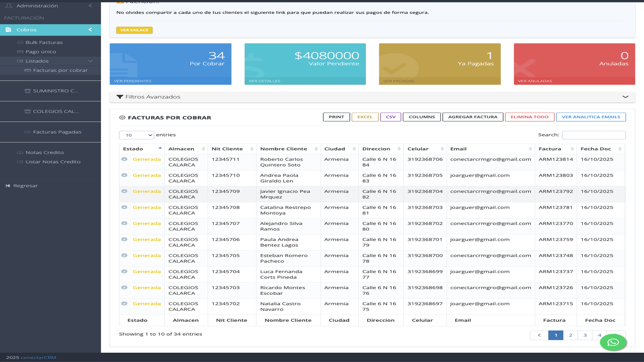Image resolution: width=644 pixels, height=362 pixels.
Task: Expand row details for Natalia Castro Navarro
Action: coord(124,304)
